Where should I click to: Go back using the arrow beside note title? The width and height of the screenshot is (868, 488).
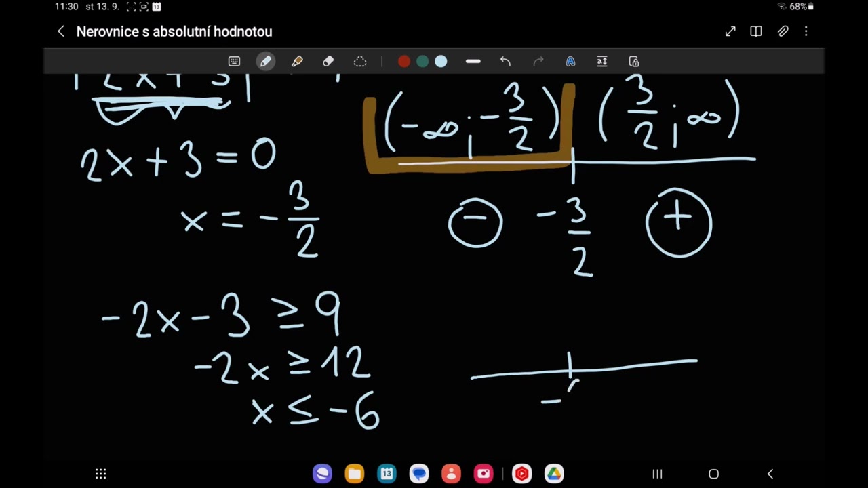coord(61,31)
